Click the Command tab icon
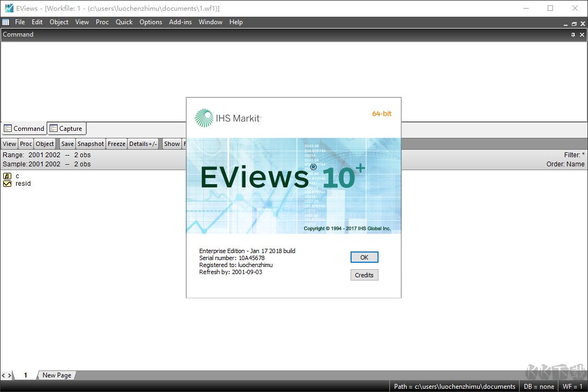 point(8,128)
